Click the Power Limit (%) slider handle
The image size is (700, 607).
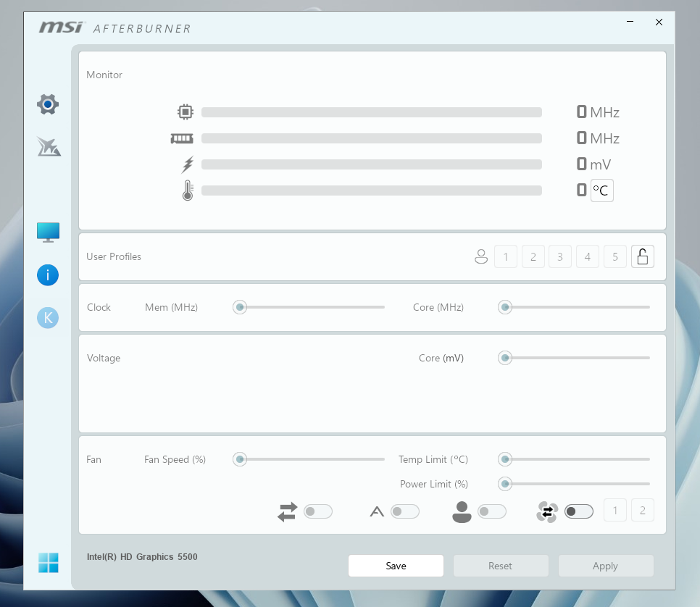pos(505,484)
